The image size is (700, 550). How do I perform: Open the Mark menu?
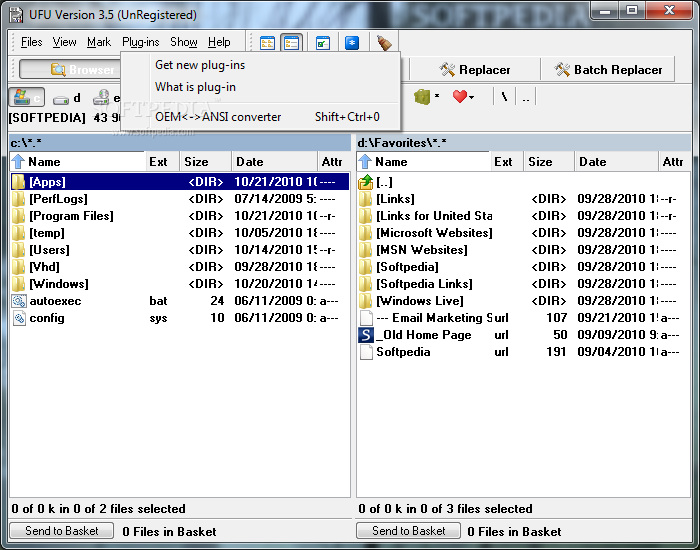click(x=99, y=42)
